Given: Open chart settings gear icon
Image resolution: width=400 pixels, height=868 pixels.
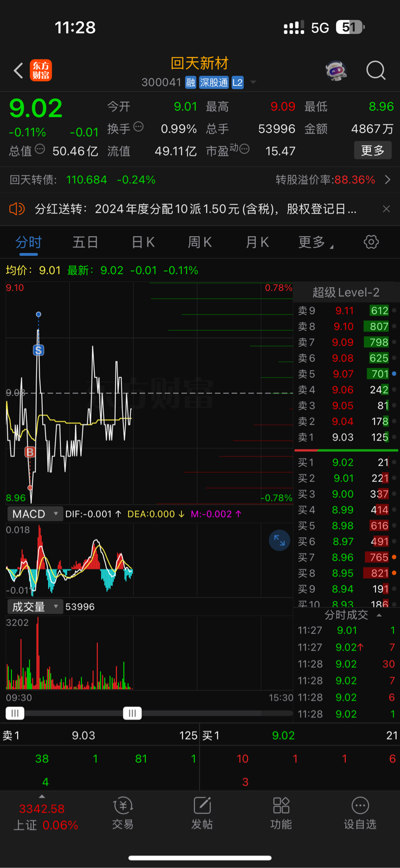Looking at the screenshot, I should 371,242.
